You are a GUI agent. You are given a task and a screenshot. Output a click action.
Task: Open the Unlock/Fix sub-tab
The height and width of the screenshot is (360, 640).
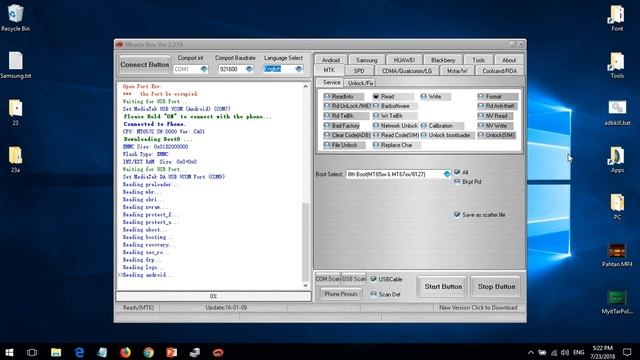(360, 83)
